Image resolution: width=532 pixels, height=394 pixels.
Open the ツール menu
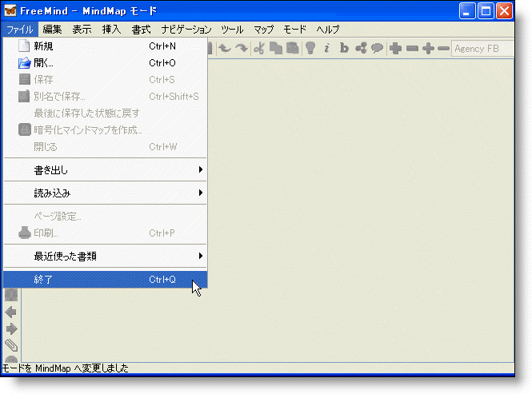tap(232, 30)
